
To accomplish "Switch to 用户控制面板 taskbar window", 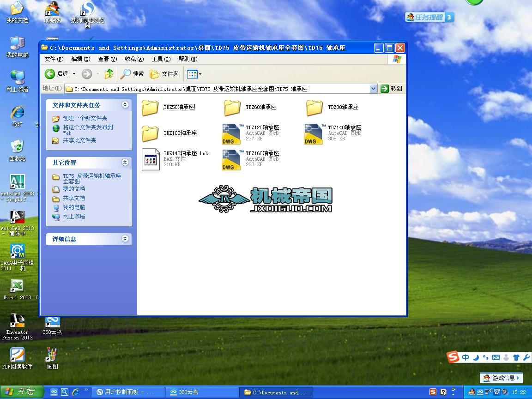I will coord(128,392).
